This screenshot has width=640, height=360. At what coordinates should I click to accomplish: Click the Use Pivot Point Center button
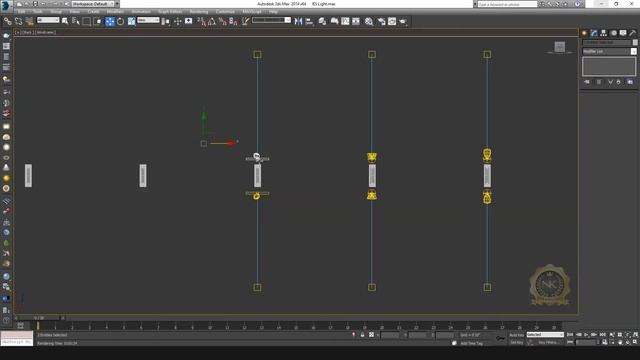(x=165, y=21)
